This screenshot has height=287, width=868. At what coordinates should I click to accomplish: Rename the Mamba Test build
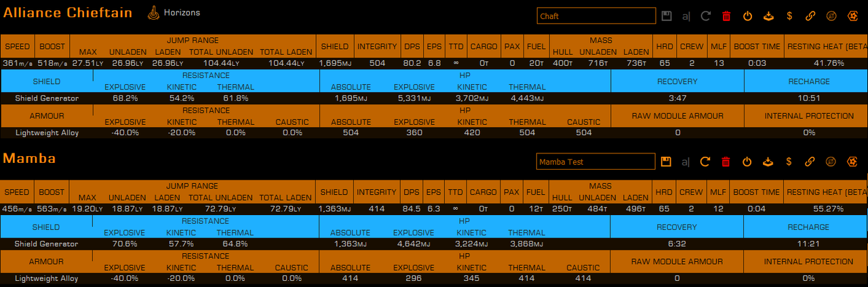(686, 161)
